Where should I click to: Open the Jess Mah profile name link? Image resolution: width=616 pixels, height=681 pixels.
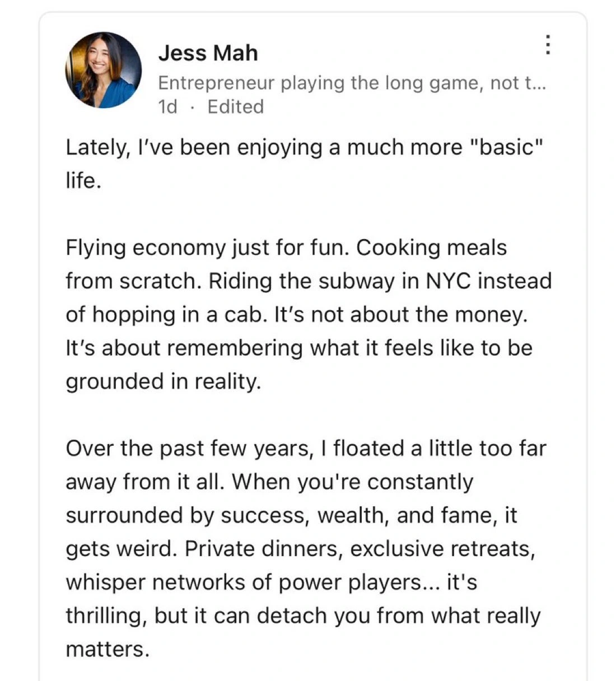coord(208,53)
